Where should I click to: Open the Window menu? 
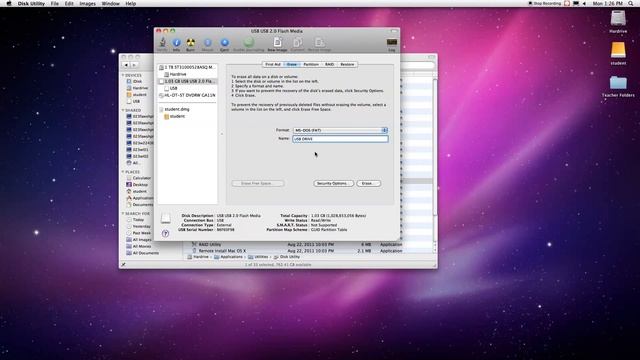(110, 3)
